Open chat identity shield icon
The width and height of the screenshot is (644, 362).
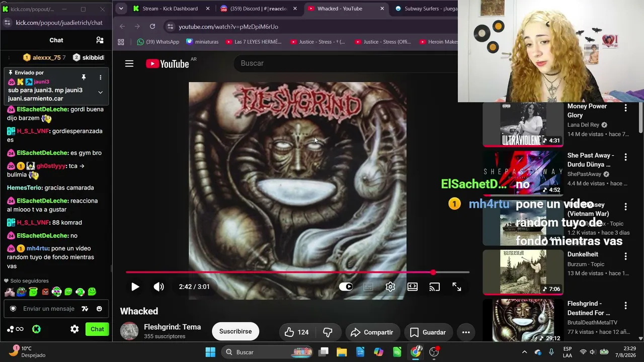coord(13,309)
